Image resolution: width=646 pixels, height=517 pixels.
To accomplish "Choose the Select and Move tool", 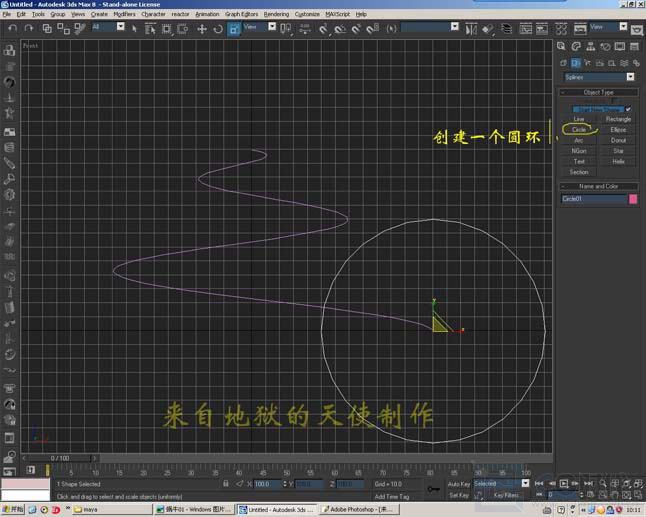I will pos(202,29).
